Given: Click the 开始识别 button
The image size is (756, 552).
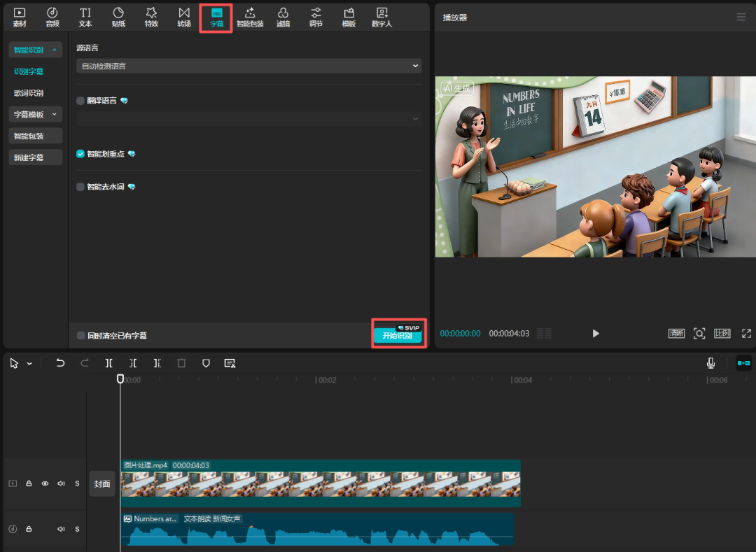Looking at the screenshot, I should coord(397,336).
